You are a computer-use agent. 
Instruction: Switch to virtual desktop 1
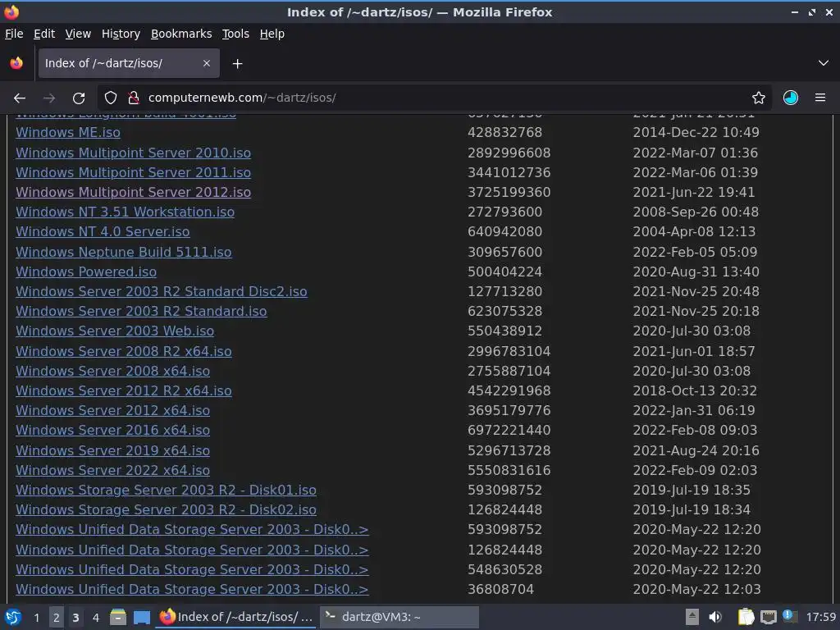[36, 618]
